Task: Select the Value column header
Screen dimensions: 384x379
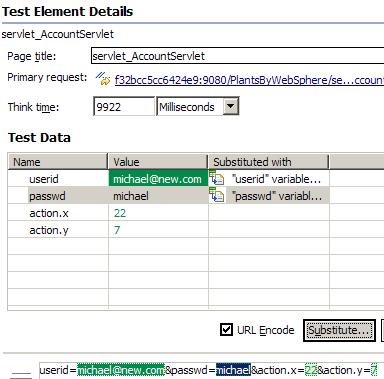Action: (158, 162)
